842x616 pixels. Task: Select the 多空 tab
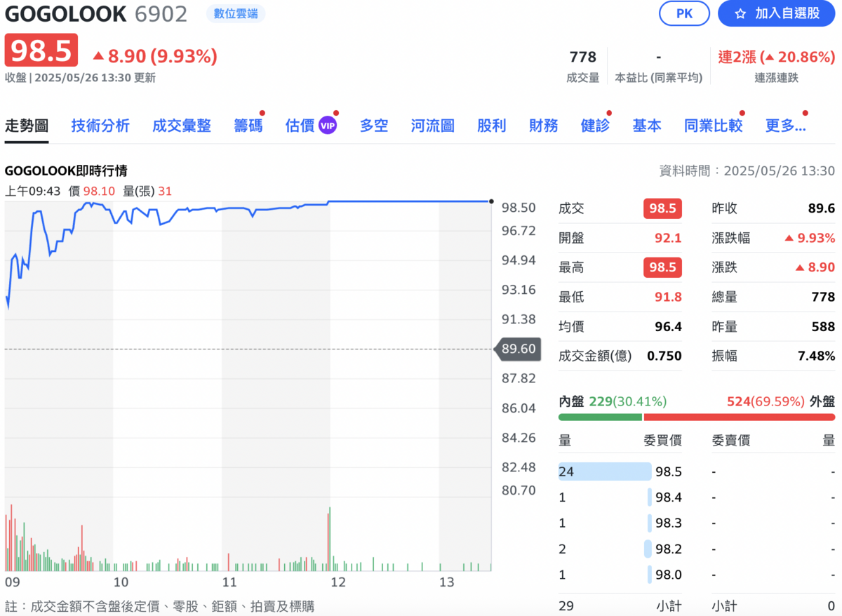pos(373,125)
